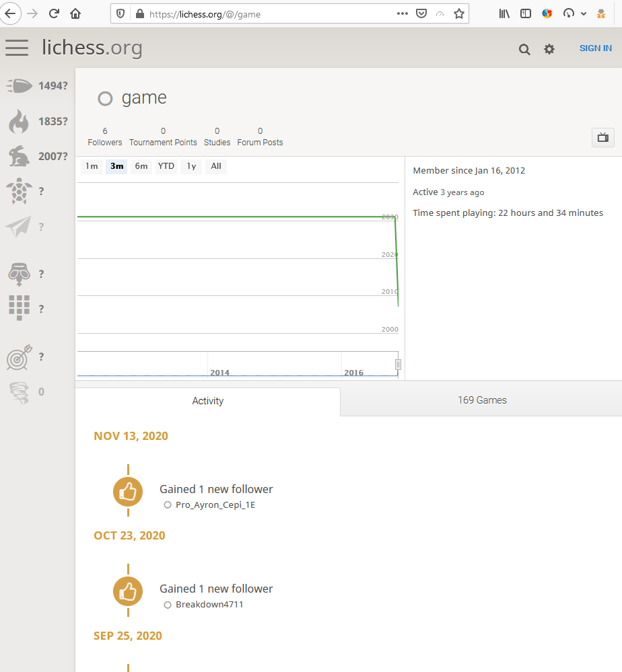Click the Antichess disguise-glasses icon
The height and width of the screenshot is (672, 622).
[x=19, y=274]
